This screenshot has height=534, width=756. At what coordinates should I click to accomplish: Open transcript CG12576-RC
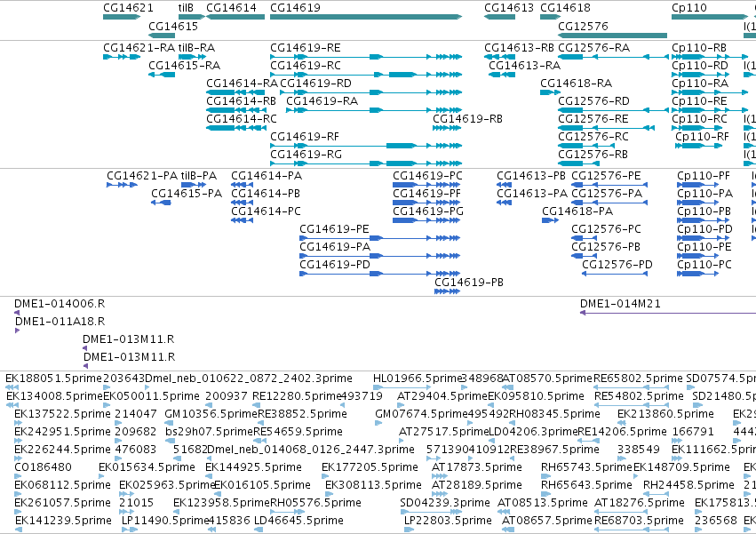pyautogui.click(x=593, y=137)
